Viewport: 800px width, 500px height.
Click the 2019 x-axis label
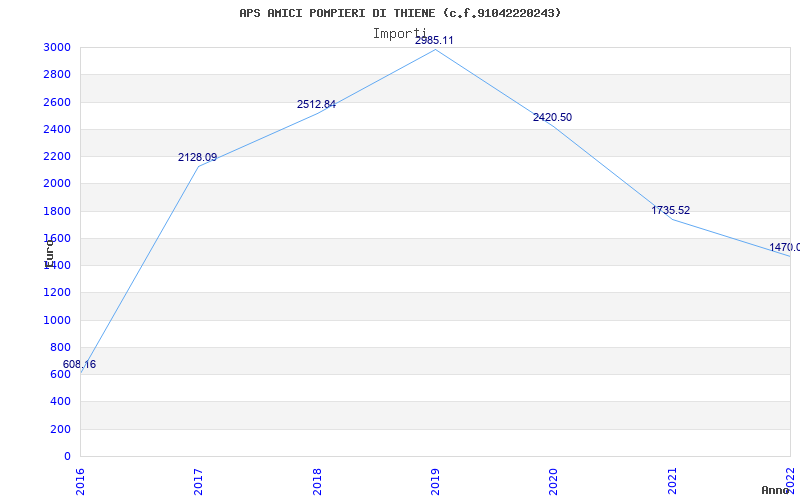click(435, 481)
